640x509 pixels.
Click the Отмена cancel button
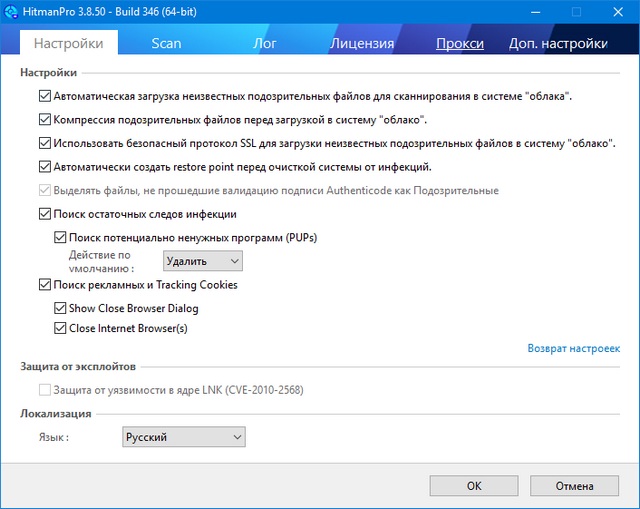coord(574,486)
